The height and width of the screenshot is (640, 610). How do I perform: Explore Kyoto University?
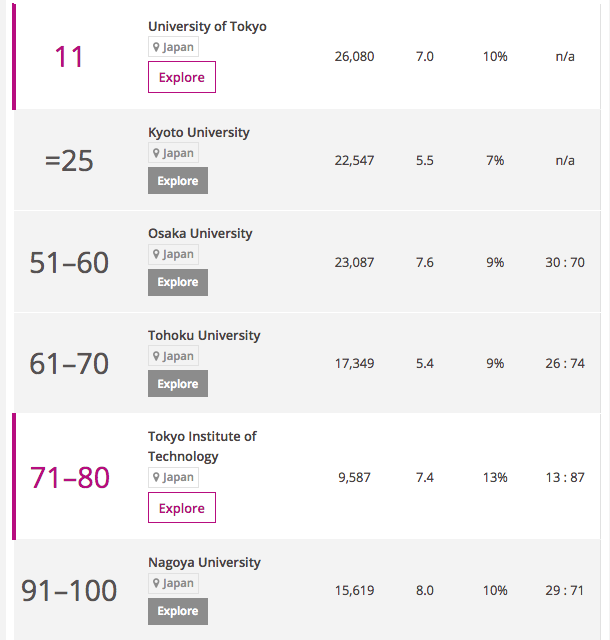click(178, 180)
